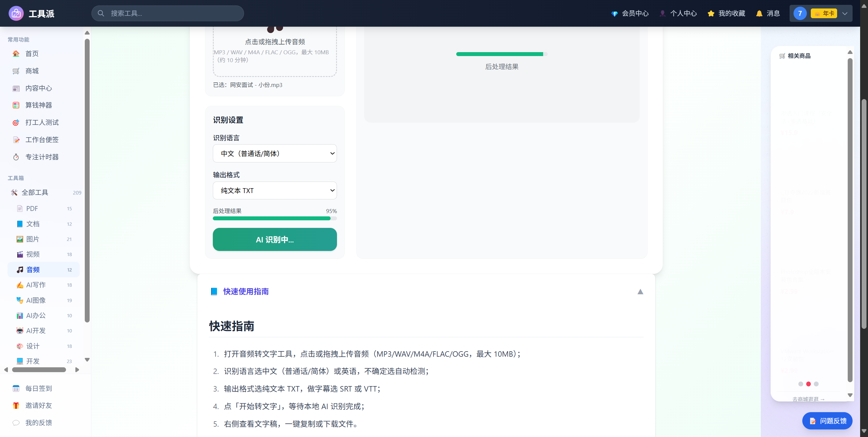The height and width of the screenshot is (437, 868).
Task: Click the 快速使用指南 heading link
Action: tap(246, 292)
